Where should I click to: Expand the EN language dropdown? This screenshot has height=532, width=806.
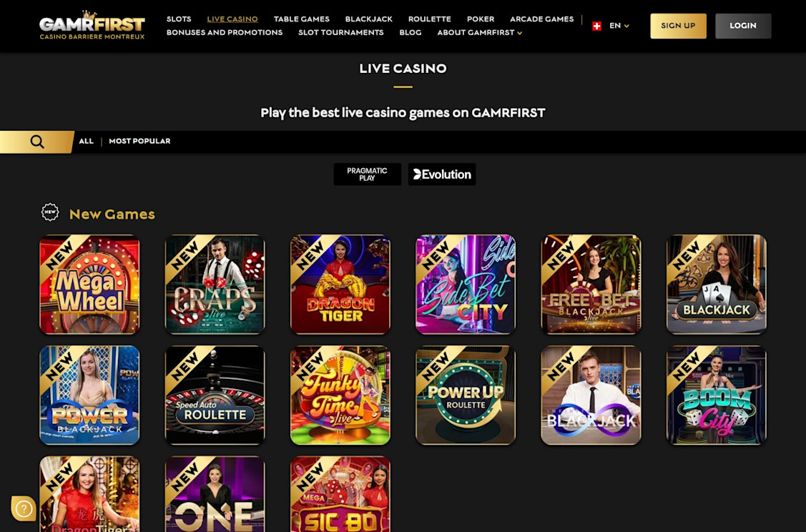click(x=619, y=26)
